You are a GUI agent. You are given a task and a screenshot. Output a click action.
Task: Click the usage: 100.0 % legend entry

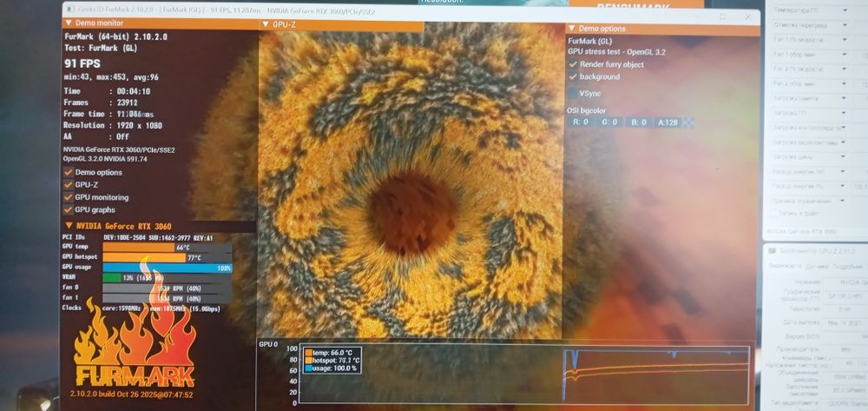(x=331, y=368)
